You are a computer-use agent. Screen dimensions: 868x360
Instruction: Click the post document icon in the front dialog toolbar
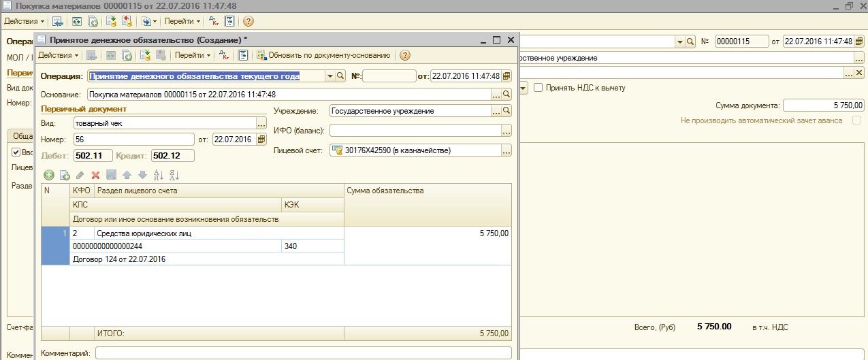coord(145,55)
